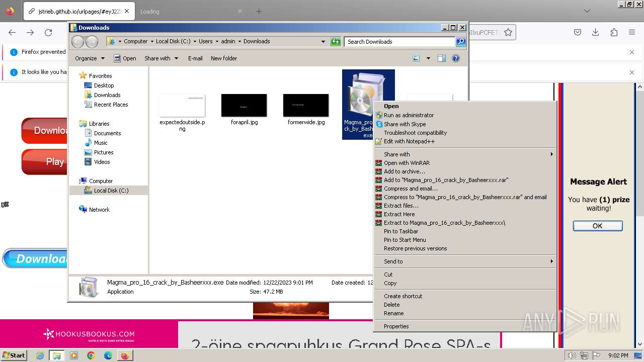Choose Properties in the context menu
644x362 pixels.
point(396,326)
